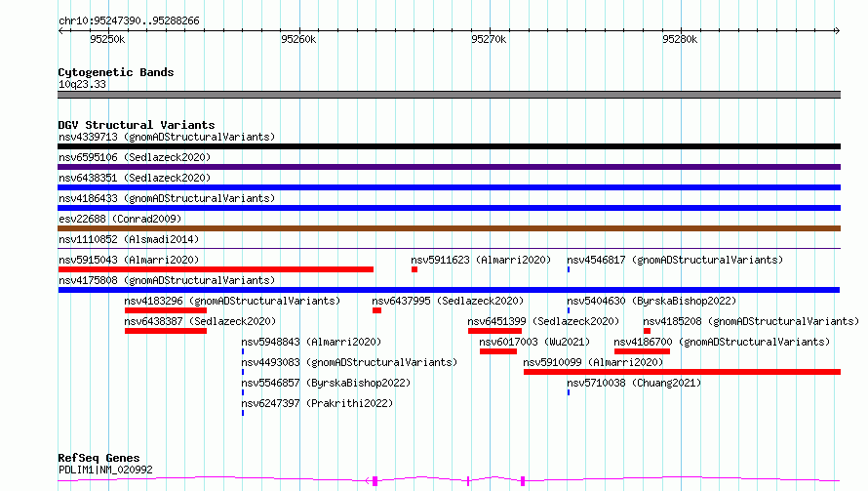Click the 10q23.33 band label
This screenshot has width=868, height=491.
point(82,84)
